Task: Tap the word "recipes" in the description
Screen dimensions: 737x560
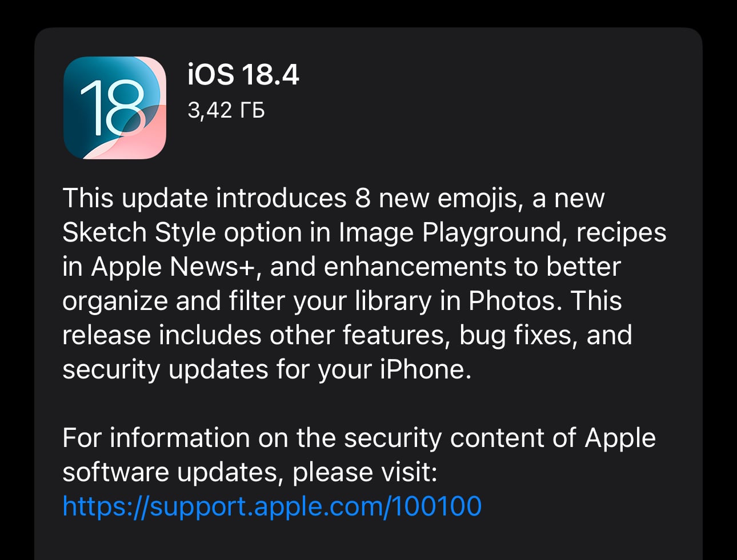Action: click(621, 233)
